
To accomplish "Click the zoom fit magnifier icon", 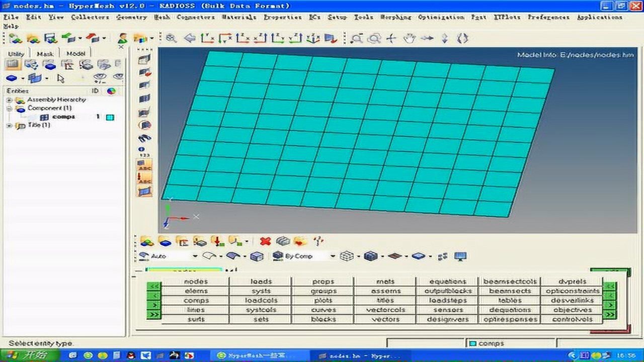I will (172, 38).
